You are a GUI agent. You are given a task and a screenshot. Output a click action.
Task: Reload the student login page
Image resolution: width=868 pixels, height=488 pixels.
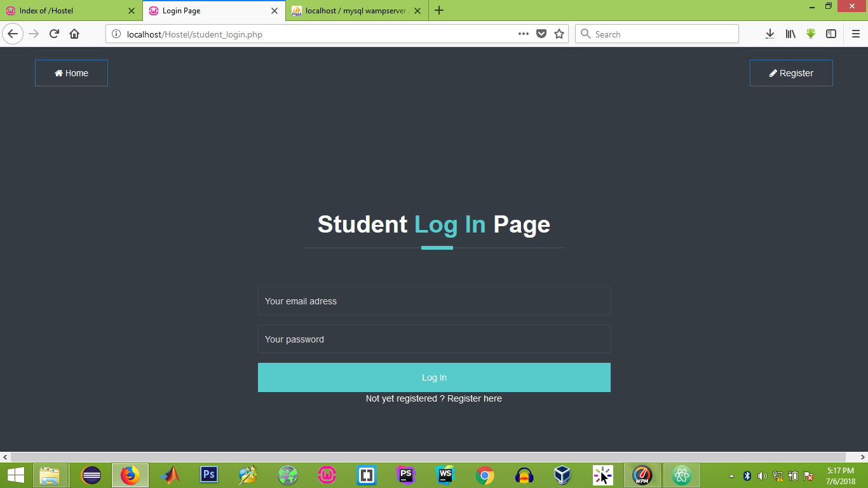click(53, 34)
